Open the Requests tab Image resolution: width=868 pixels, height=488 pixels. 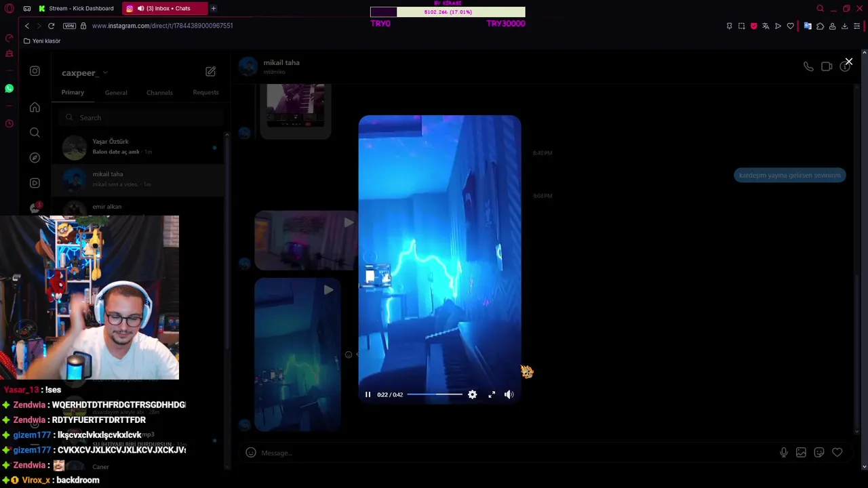click(205, 92)
